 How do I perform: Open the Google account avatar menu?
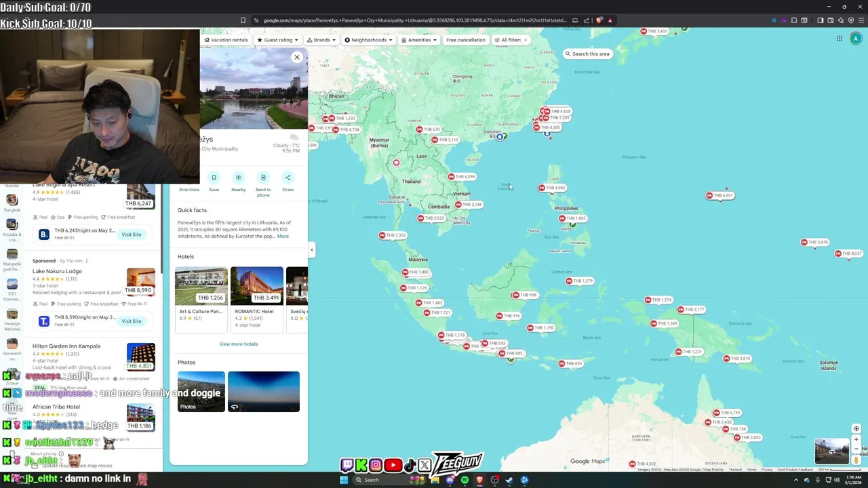coord(856,39)
